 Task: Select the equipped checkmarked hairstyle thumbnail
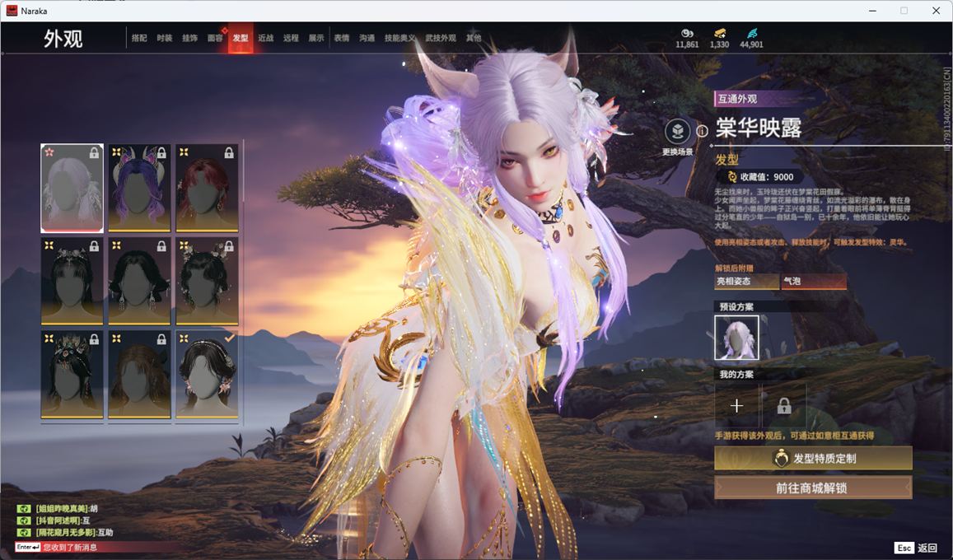coord(207,374)
